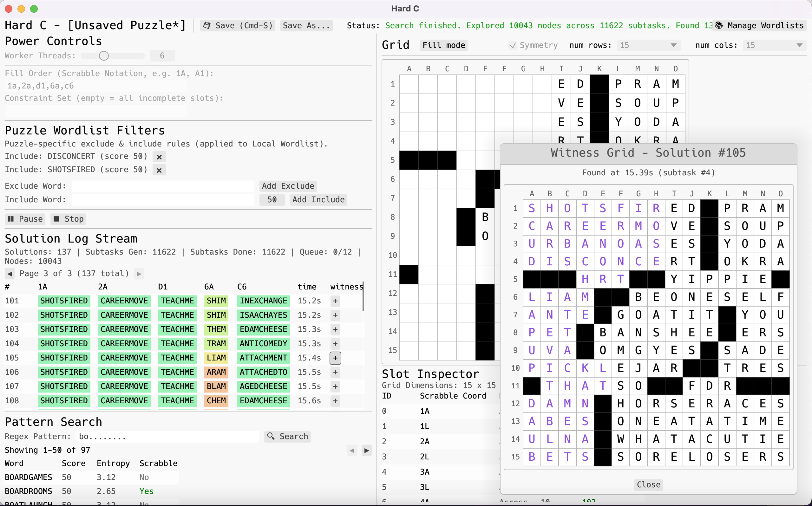
Task: Select BOARDGAMES in pattern results
Action: pos(29,477)
